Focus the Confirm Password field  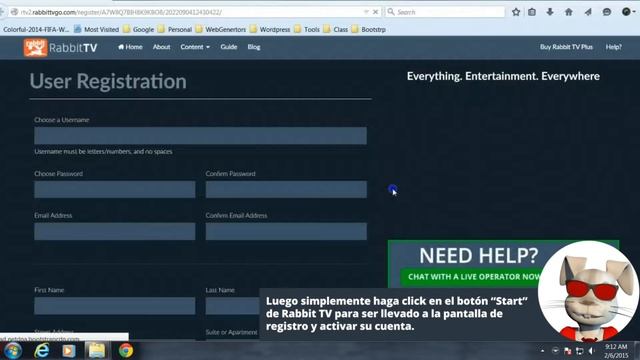[286, 189]
